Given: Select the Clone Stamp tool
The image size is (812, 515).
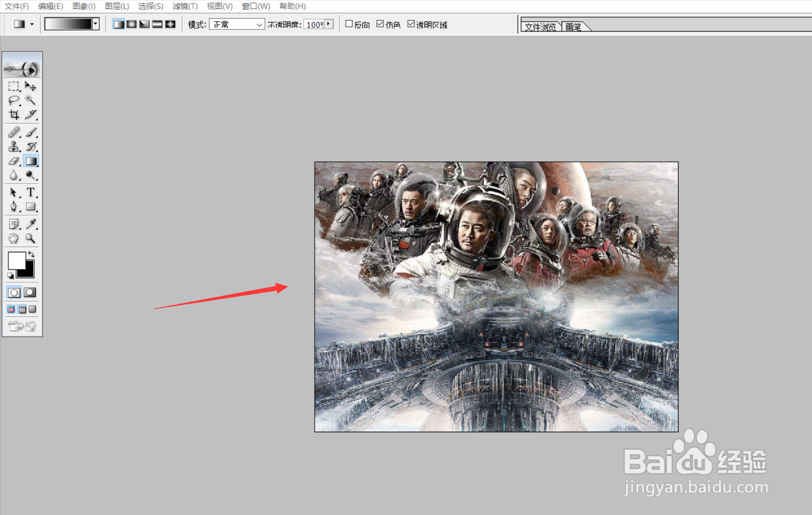Looking at the screenshot, I should click(x=14, y=147).
